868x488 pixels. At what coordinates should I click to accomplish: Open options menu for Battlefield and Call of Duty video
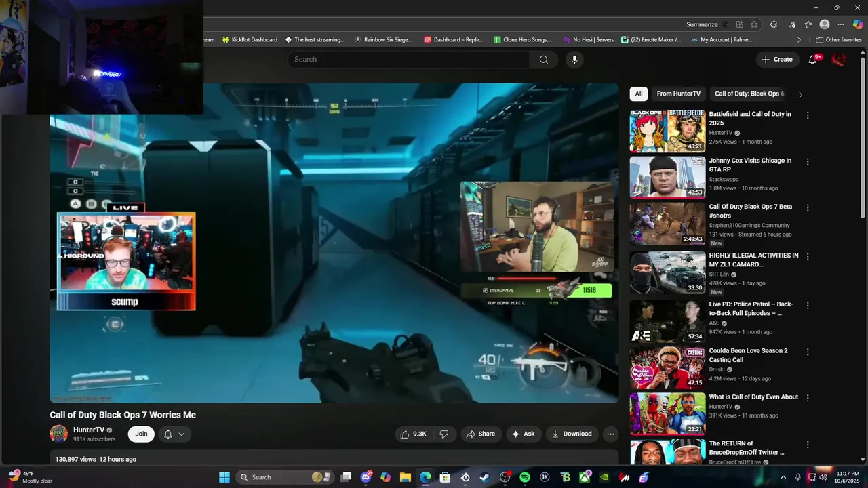(807, 115)
